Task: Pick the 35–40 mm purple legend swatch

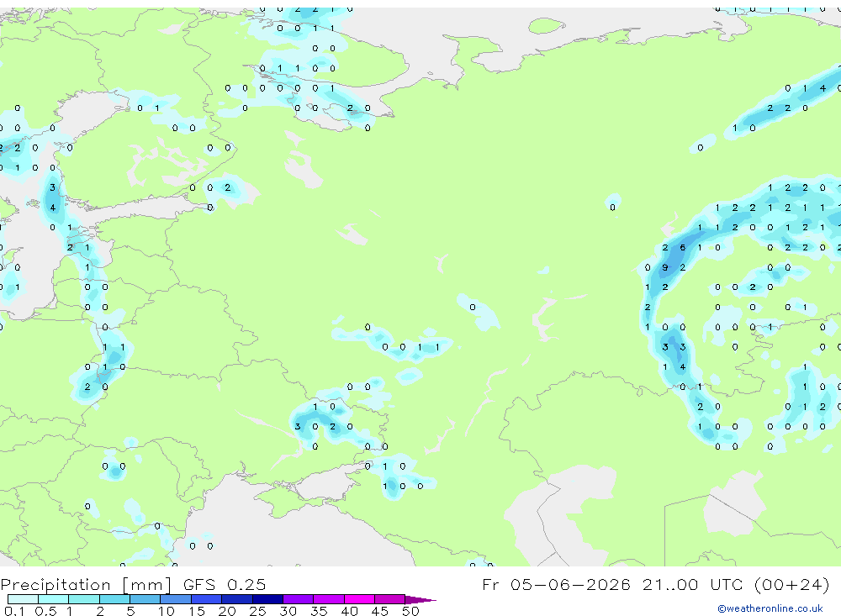Action: point(329,599)
